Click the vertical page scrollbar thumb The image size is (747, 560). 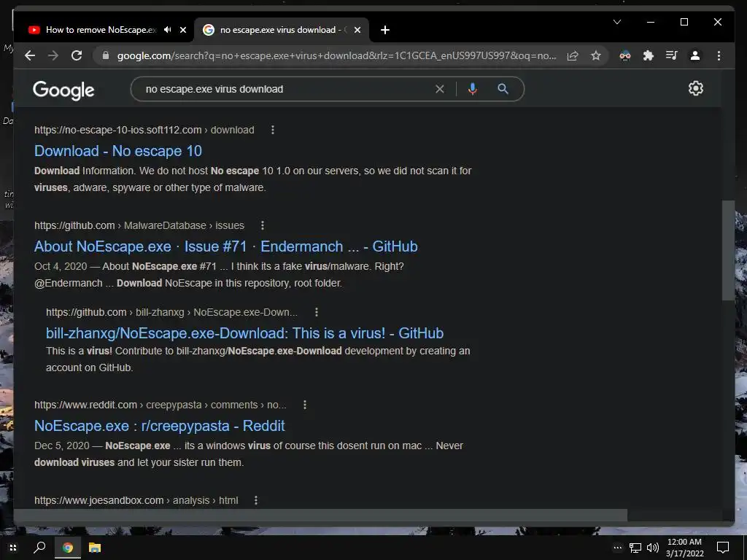[x=728, y=251]
